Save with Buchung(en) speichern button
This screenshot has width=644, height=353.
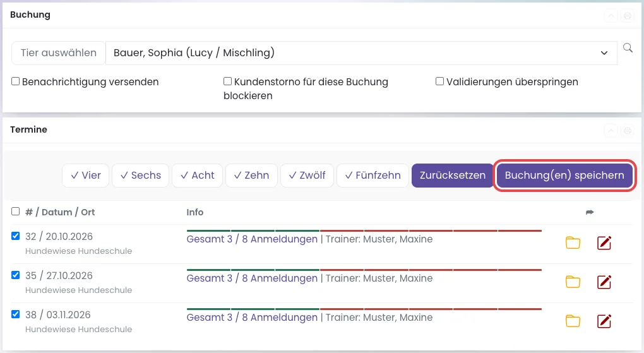point(564,176)
